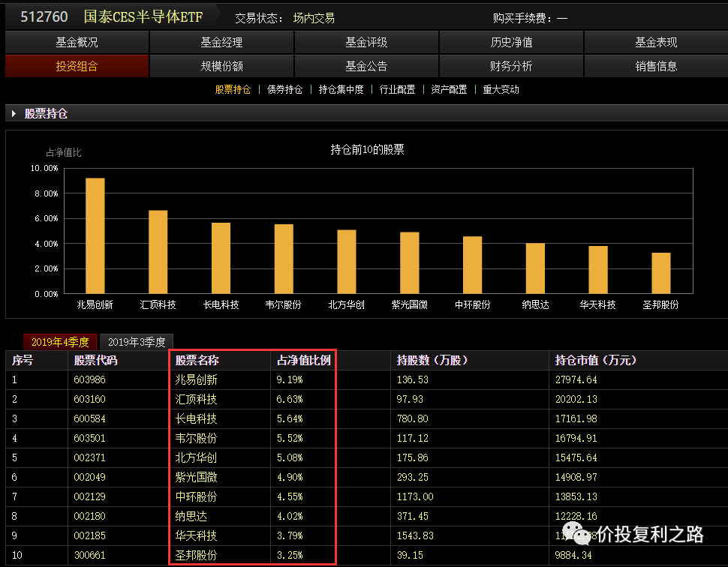Click stock code 002129

pos(89,496)
